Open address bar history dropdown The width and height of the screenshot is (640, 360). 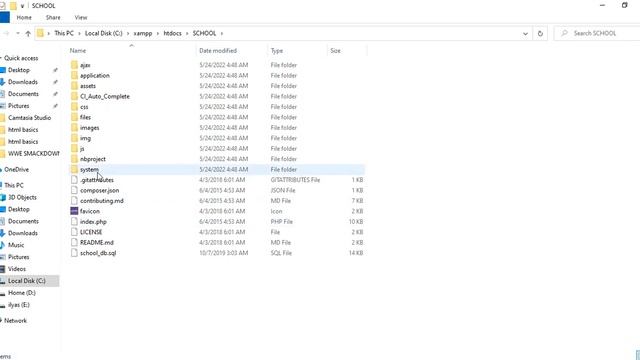point(525,33)
